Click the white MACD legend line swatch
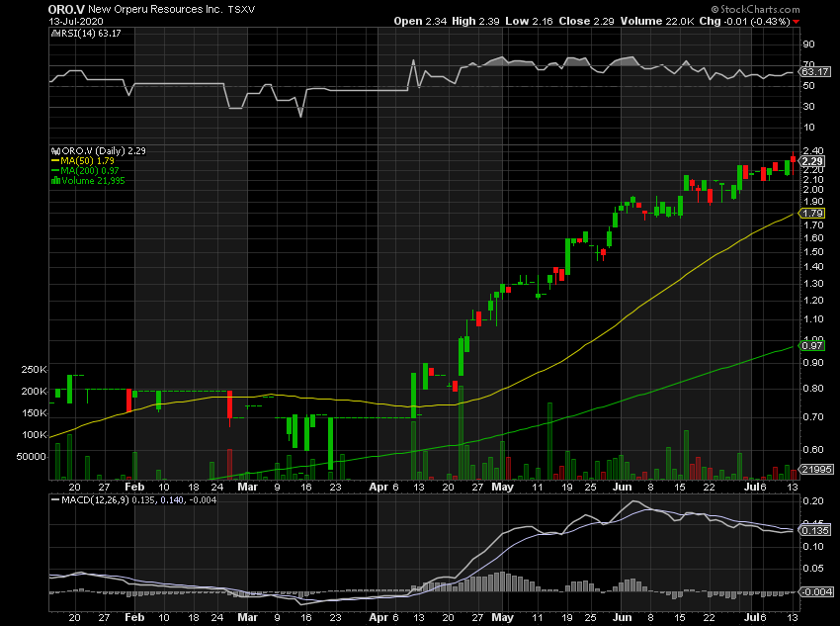Viewport: 840px width, 626px height. [55, 499]
